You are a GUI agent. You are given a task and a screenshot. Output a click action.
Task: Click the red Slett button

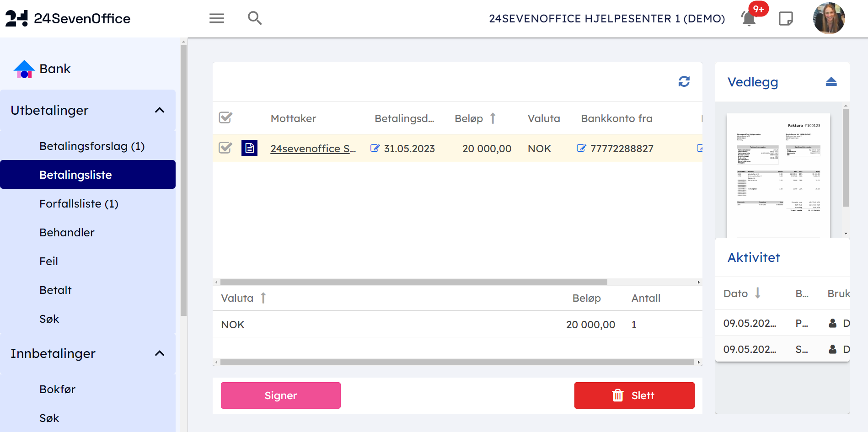(634, 395)
